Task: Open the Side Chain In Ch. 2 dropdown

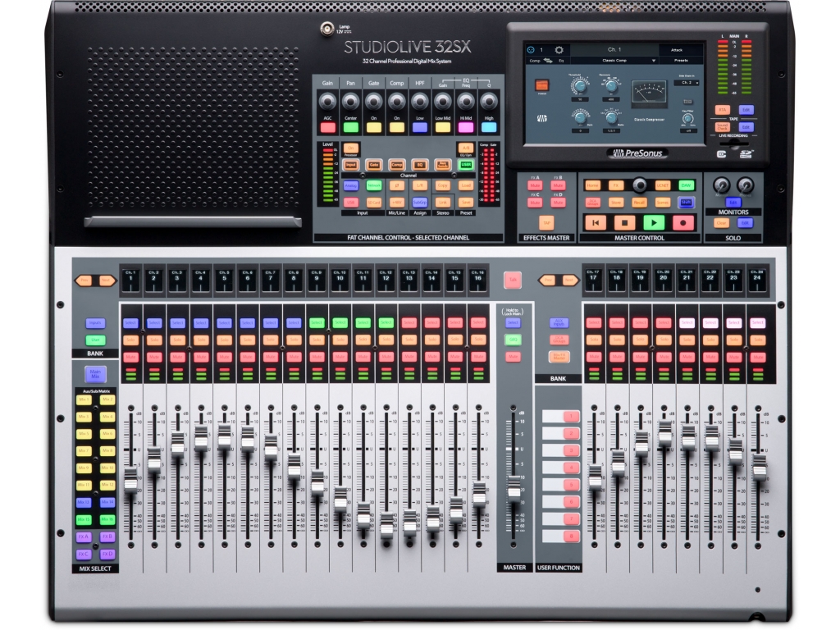Action: 687,83
